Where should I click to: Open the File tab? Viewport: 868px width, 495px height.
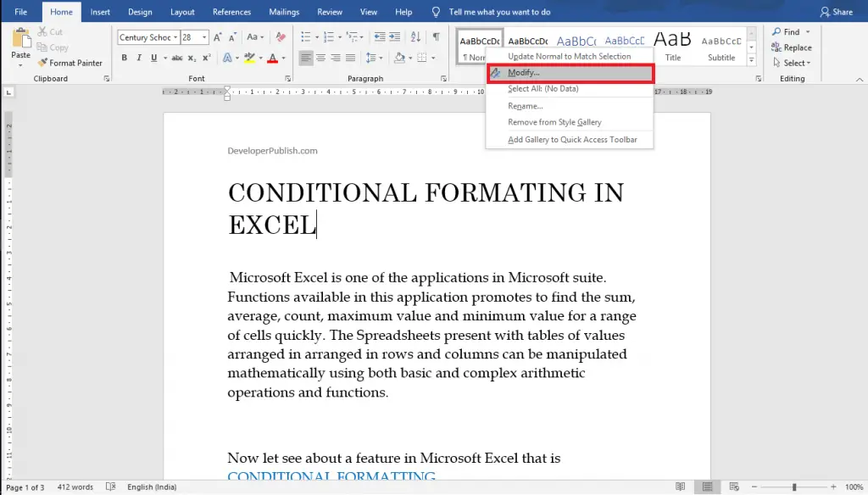(21, 12)
